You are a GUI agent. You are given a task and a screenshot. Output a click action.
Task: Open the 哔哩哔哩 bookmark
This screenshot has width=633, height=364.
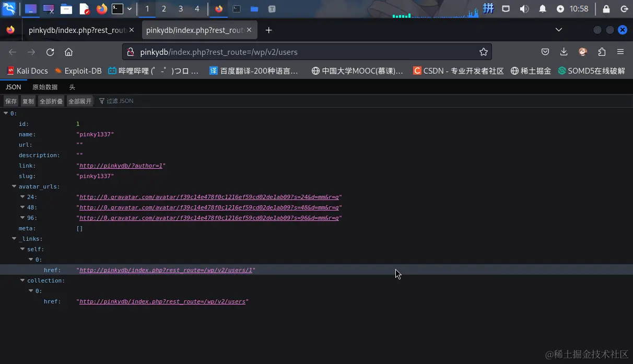click(x=154, y=71)
